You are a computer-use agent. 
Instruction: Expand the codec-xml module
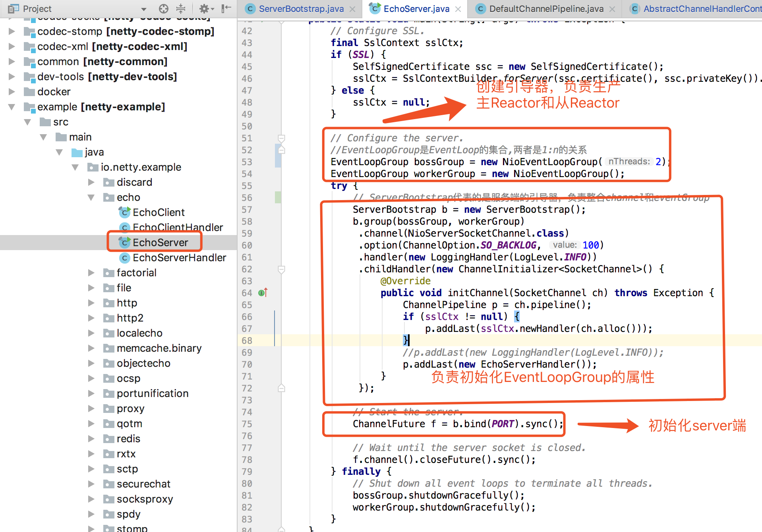point(12,46)
